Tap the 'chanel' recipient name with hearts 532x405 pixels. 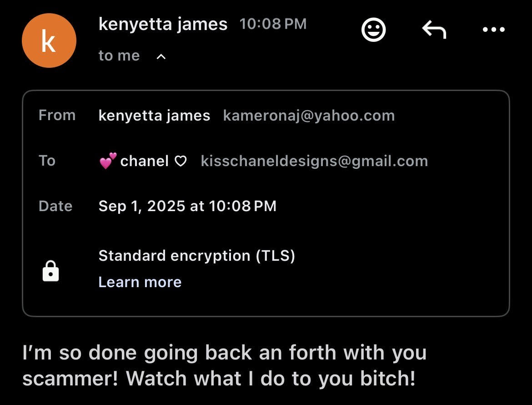coord(143,161)
